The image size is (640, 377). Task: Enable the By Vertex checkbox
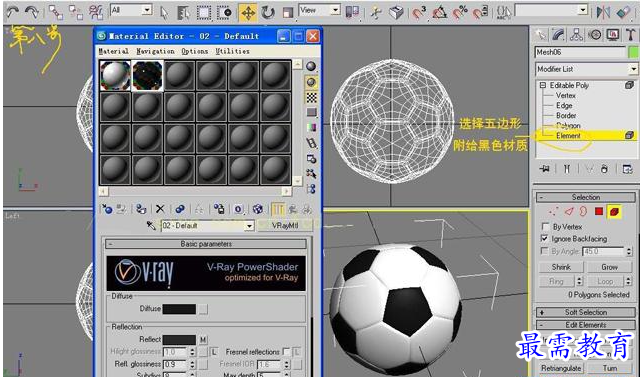[545, 226]
